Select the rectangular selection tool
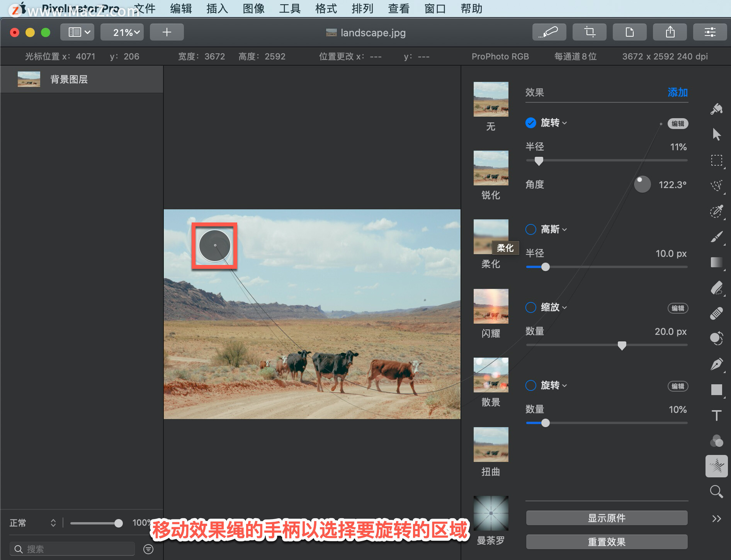Viewport: 731px width, 560px height. click(x=717, y=160)
